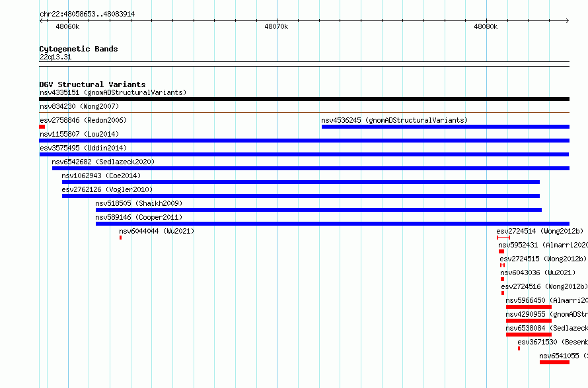Open the nsv6043036 (Wu2021) label

(538, 273)
